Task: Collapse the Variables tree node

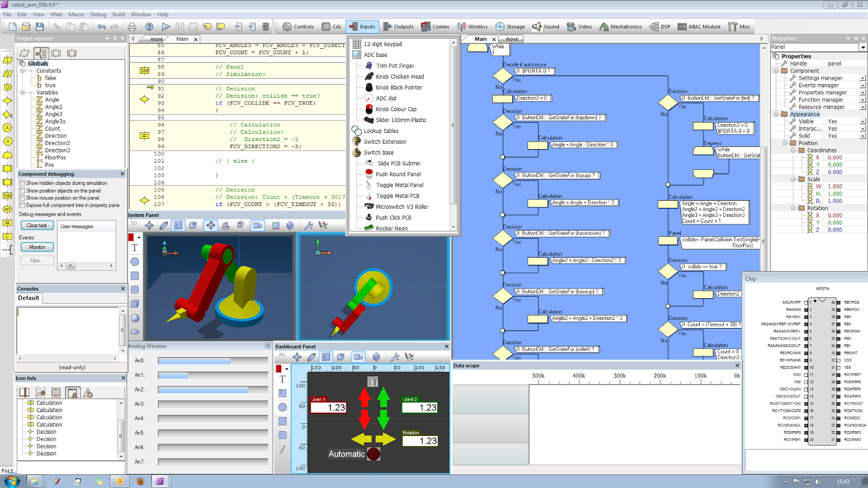Action: coord(22,93)
